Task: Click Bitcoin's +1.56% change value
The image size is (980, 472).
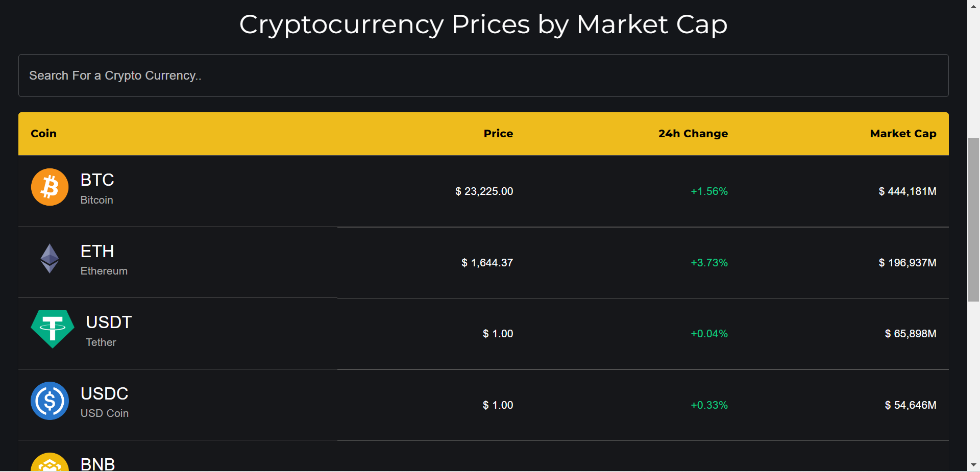Action: point(709,191)
